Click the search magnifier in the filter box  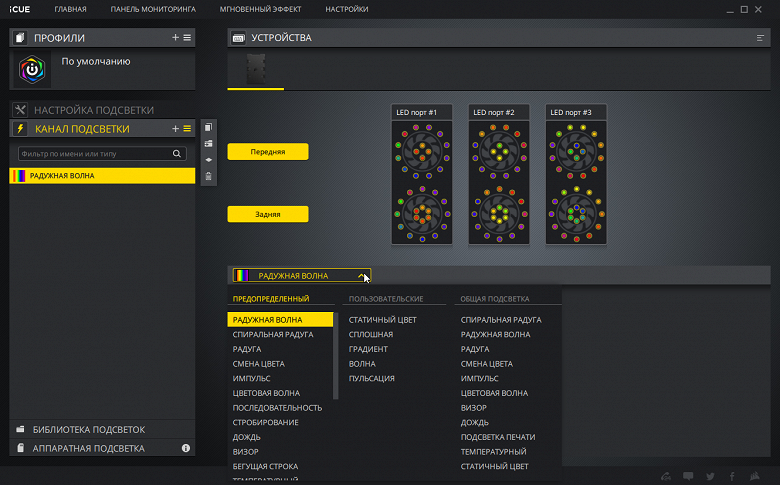178,154
